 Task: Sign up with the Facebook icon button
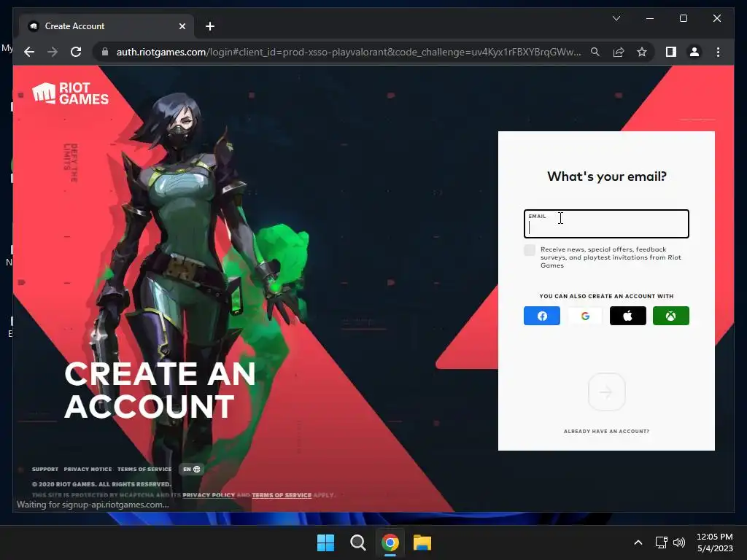click(542, 316)
